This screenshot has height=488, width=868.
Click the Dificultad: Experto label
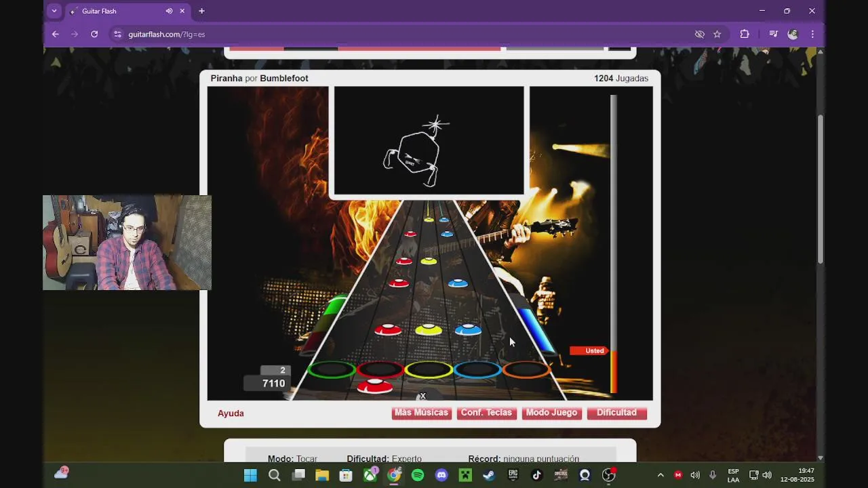pos(384,459)
